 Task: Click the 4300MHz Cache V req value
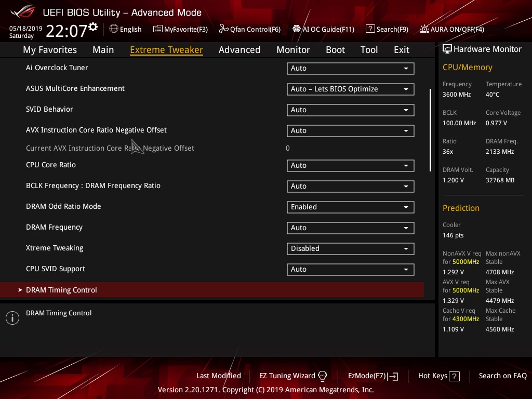click(465, 319)
